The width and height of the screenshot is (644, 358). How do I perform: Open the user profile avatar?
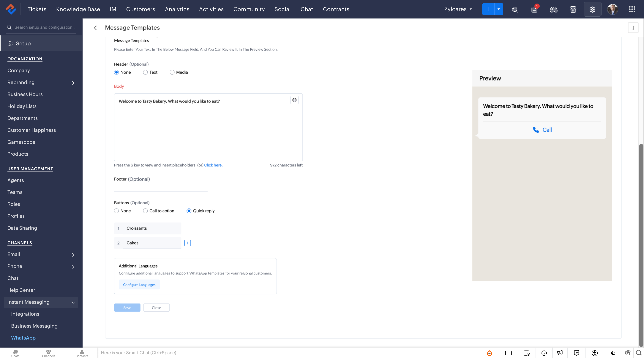(x=613, y=10)
